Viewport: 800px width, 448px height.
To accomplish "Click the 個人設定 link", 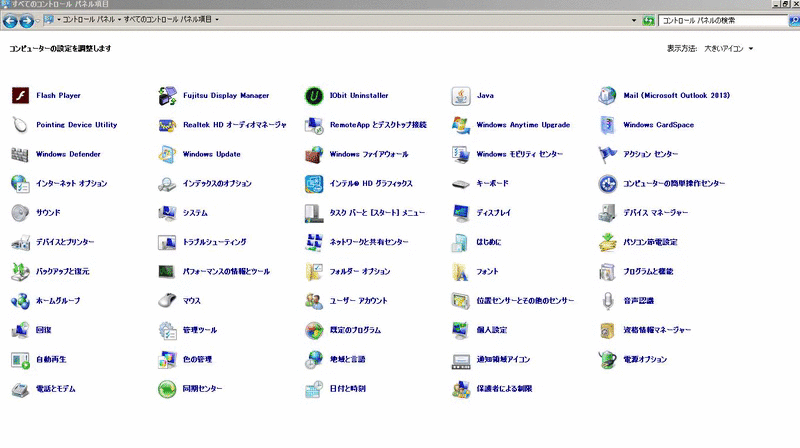I will (492, 330).
